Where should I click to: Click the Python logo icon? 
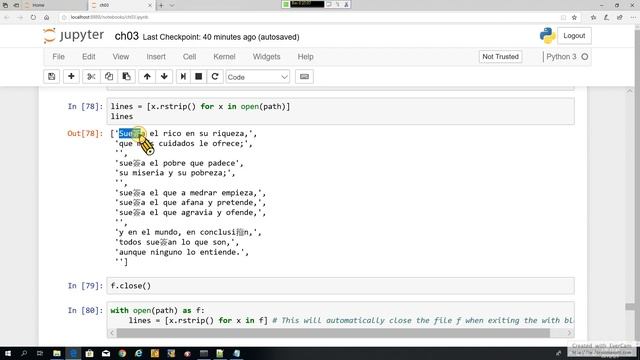[547, 36]
